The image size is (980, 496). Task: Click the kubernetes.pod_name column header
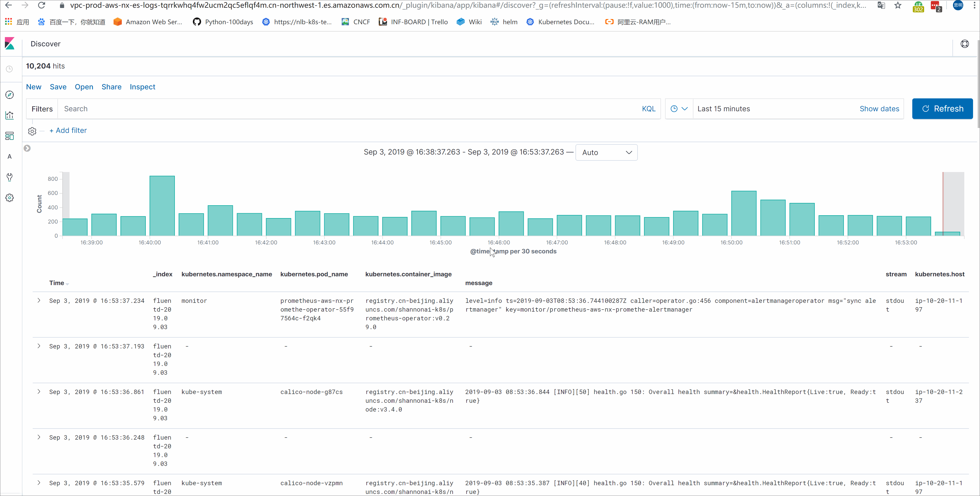coord(314,274)
